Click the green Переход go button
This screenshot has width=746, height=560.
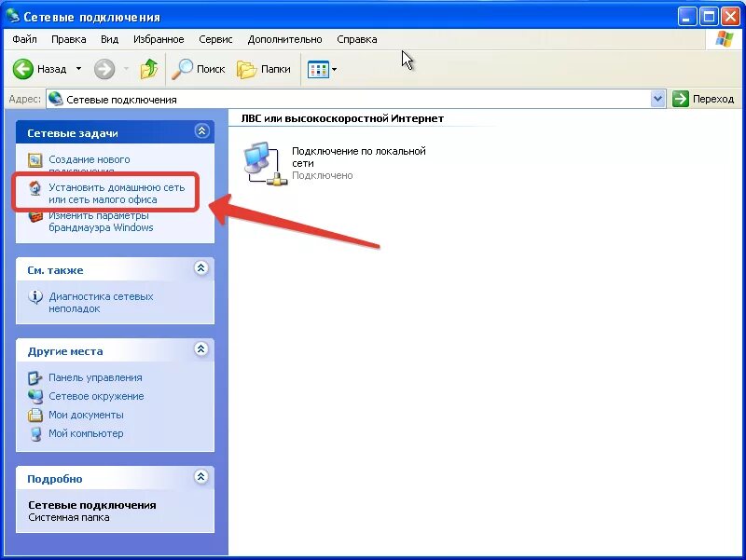[x=703, y=99]
